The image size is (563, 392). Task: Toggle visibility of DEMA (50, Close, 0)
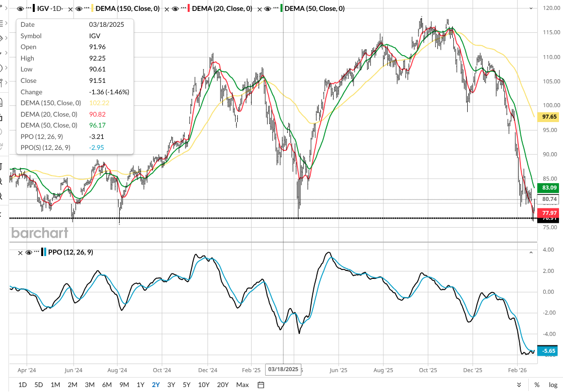268,8
